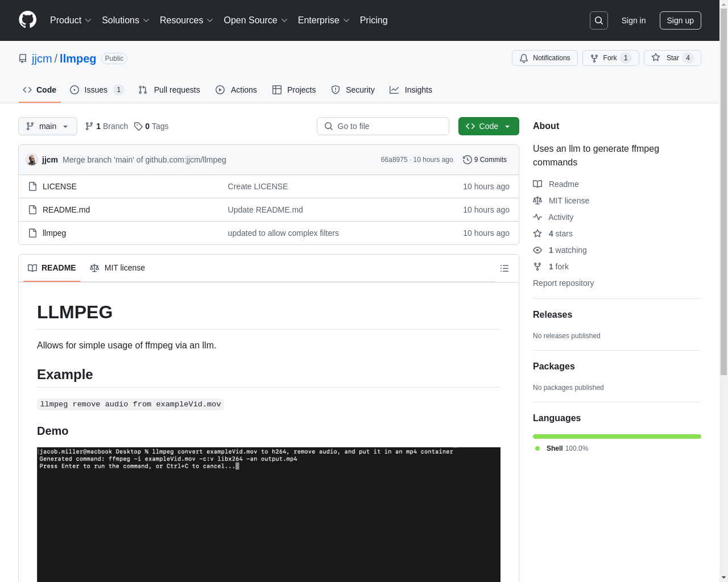This screenshot has width=728, height=582.
Task: Open the Security tab
Action: click(353, 90)
